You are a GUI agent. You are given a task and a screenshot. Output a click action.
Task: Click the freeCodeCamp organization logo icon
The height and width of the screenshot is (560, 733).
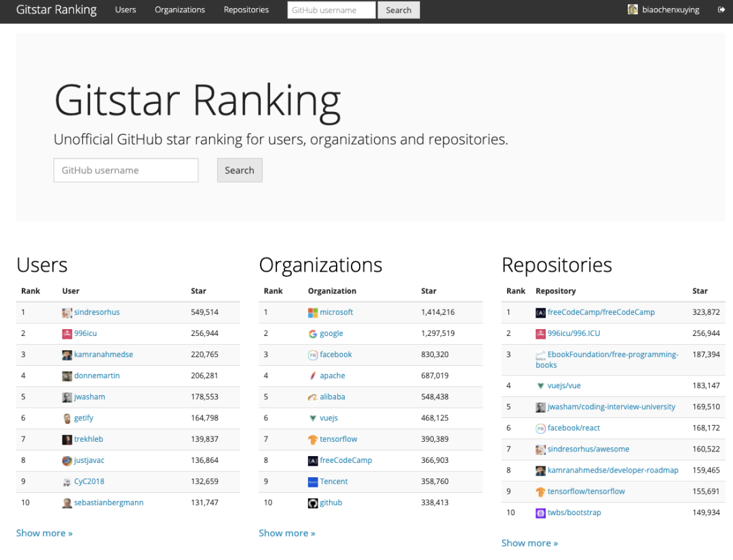(x=313, y=460)
